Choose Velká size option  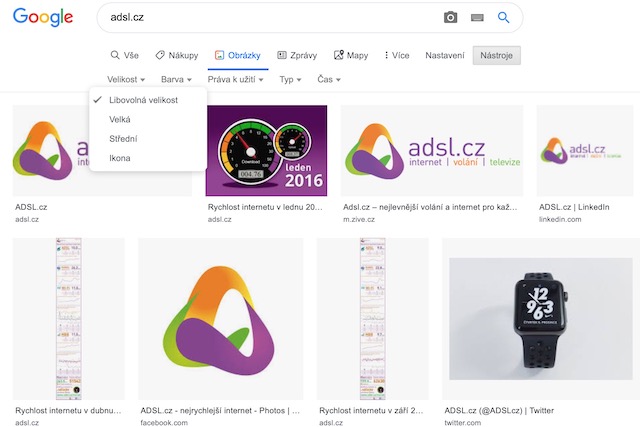tap(148, 120)
